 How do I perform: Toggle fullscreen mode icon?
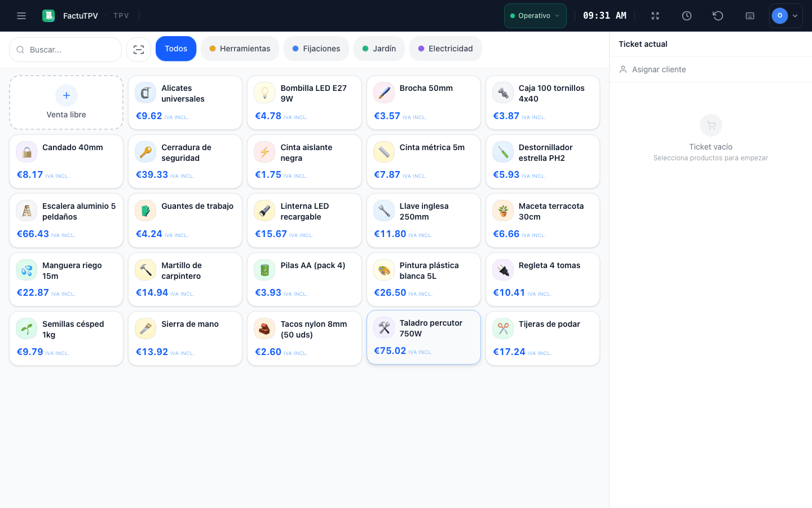coord(655,16)
